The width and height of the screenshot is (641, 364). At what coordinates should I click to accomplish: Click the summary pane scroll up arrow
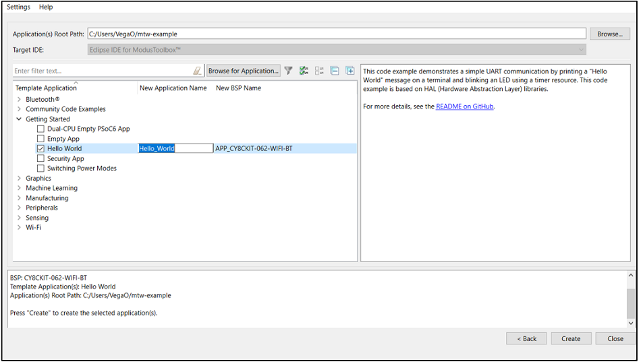click(x=631, y=275)
